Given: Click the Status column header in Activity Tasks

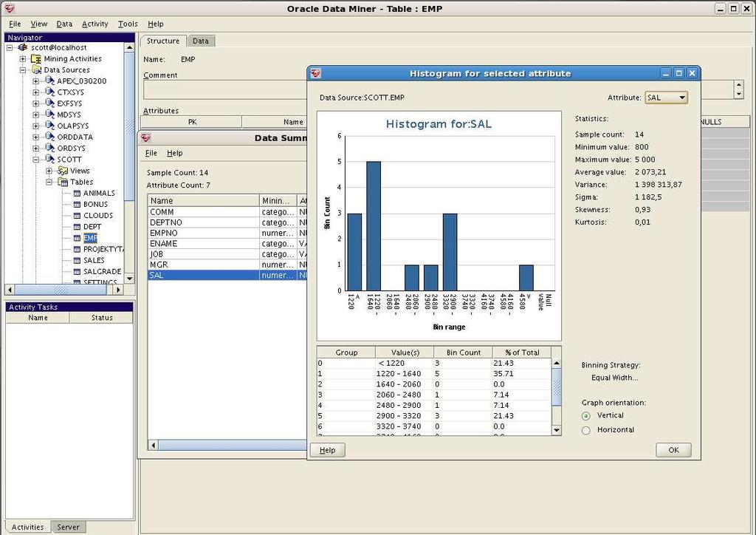Looking at the screenshot, I should [x=102, y=318].
